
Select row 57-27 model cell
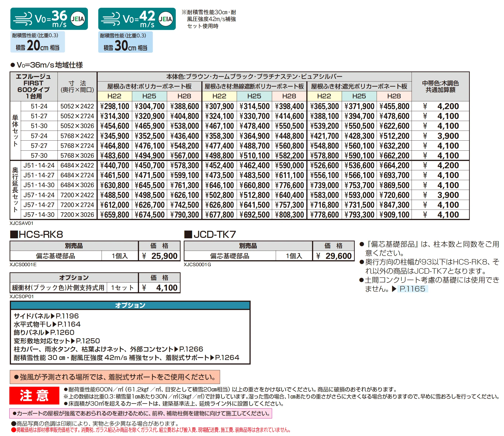point(39,146)
